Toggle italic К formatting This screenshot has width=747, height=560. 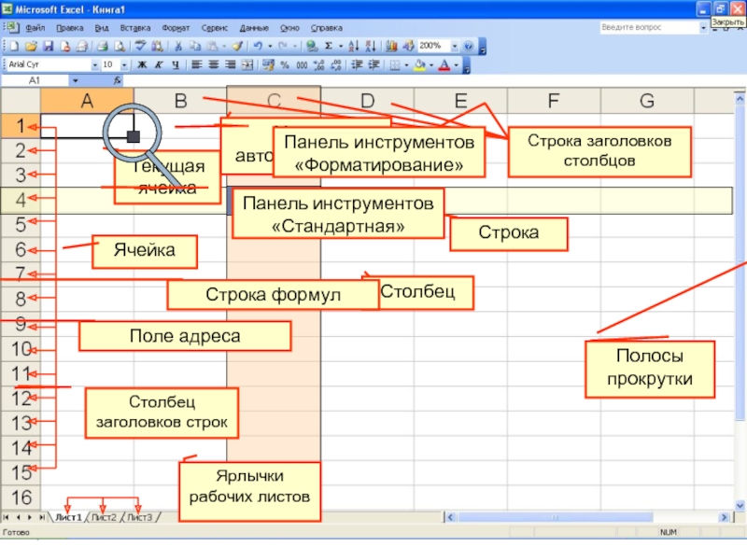click(158, 65)
